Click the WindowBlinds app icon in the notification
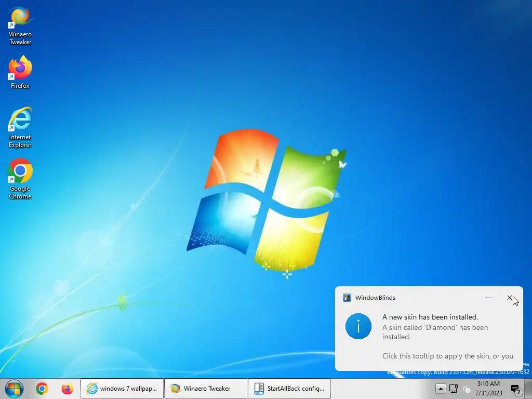 347,298
